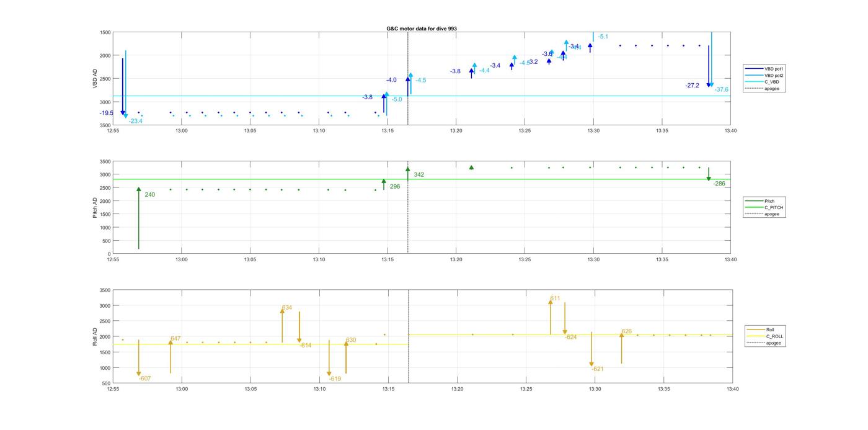Click the -624 roll data label
The width and height of the screenshot is (868, 430).
(x=570, y=337)
